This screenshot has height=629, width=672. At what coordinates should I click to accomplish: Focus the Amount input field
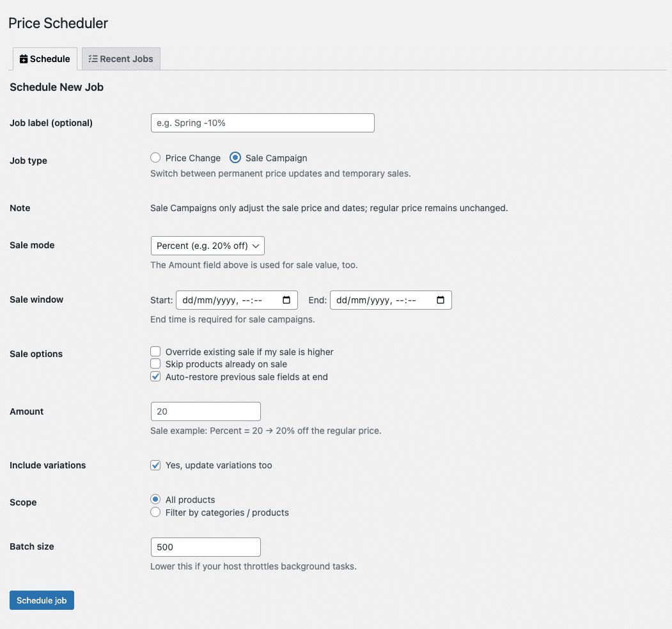click(205, 411)
